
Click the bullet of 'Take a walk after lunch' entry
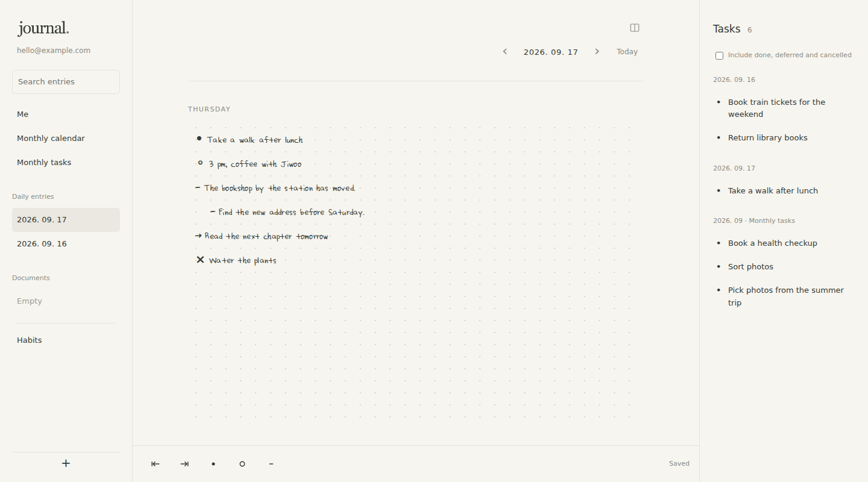pyautogui.click(x=199, y=139)
